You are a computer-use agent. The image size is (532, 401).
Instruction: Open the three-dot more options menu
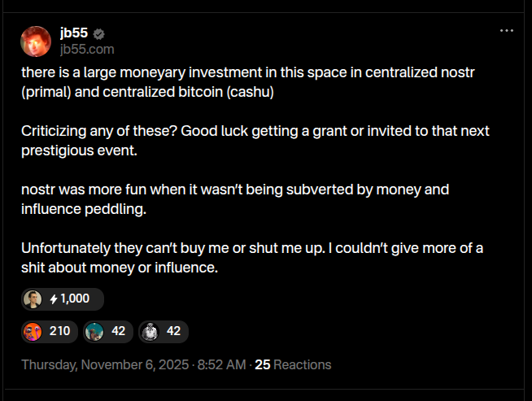506,30
